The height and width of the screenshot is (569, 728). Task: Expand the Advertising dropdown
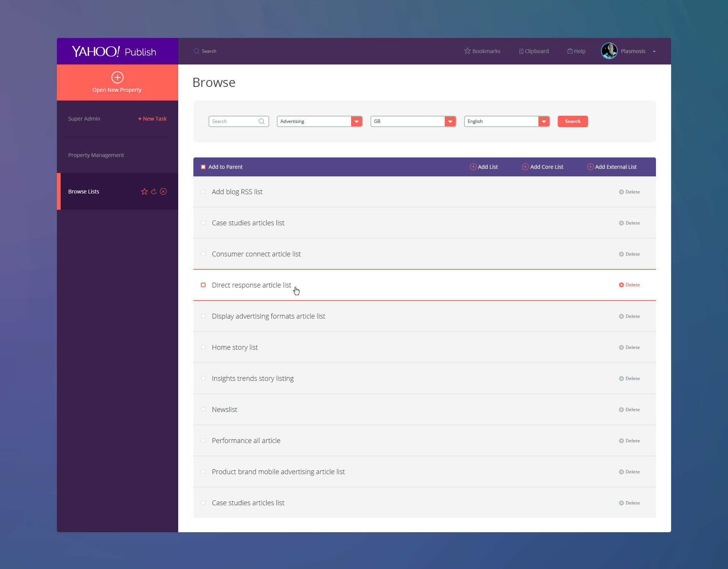click(356, 121)
